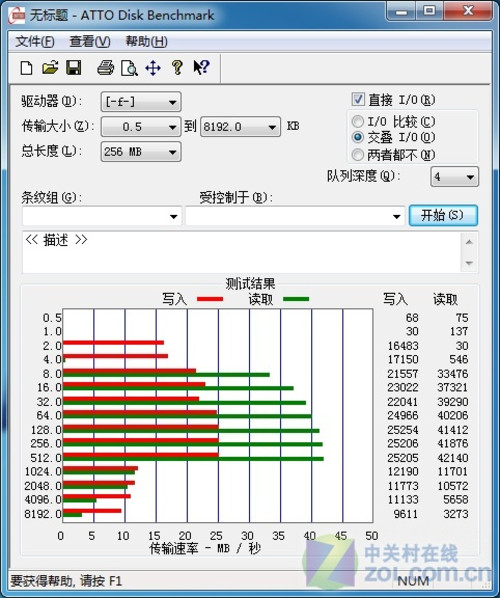Click the New file toolbar icon
This screenshot has width=500, height=598.
point(26,68)
